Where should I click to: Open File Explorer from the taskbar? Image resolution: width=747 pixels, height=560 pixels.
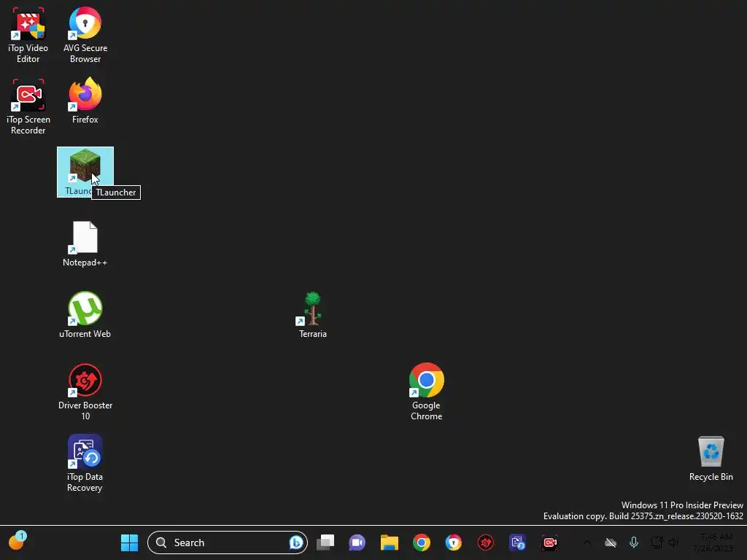pos(390,542)
